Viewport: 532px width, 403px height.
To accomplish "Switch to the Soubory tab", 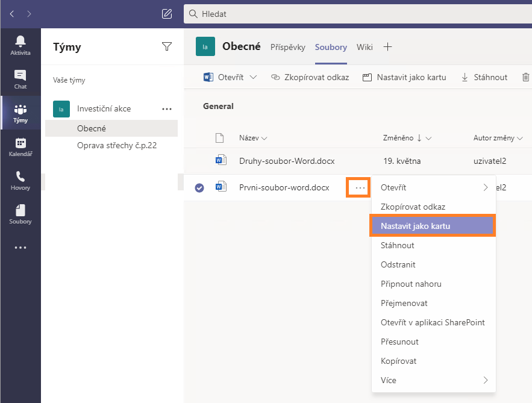I will tap(331, 47).
